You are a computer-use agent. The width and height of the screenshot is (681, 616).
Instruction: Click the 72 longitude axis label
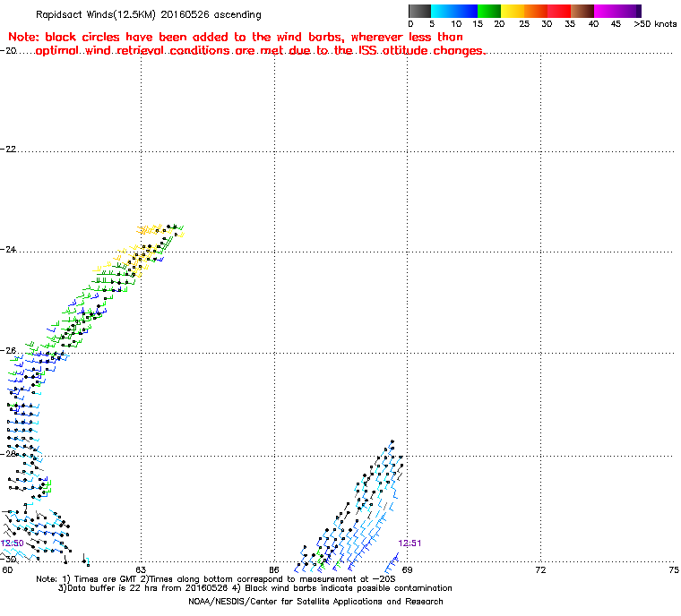coord(540,569)
